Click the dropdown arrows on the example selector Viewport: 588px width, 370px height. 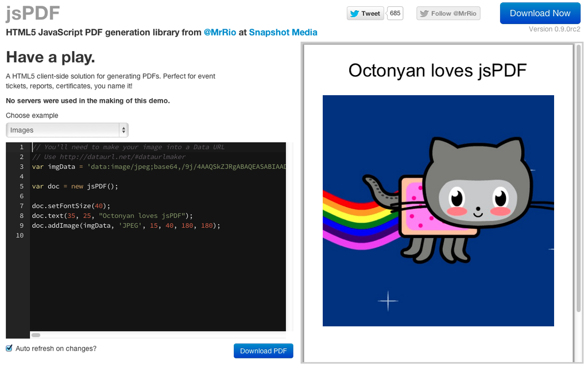click(x=123, y=130)
